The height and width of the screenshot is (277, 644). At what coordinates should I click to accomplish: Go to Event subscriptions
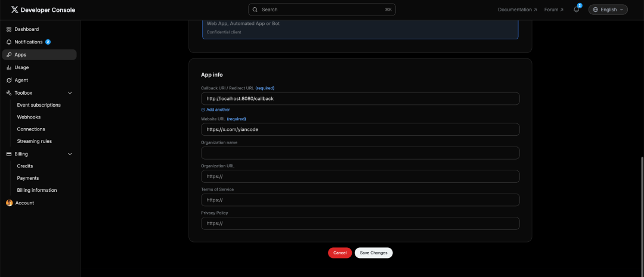pyautogui.click(x=39, y=105)
